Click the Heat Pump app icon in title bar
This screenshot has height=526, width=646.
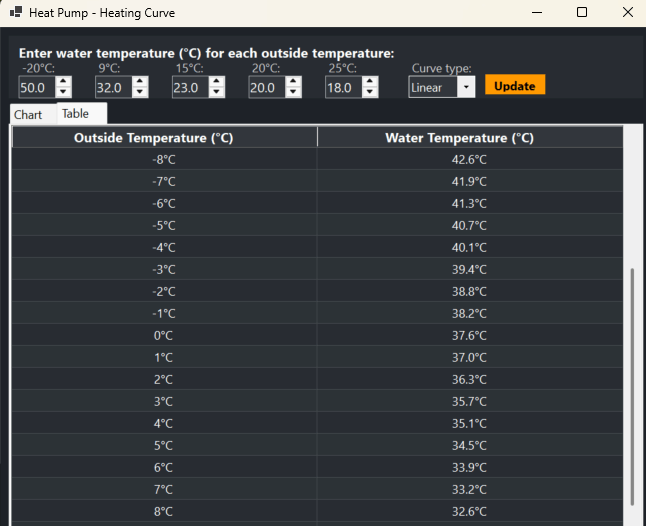16,12
